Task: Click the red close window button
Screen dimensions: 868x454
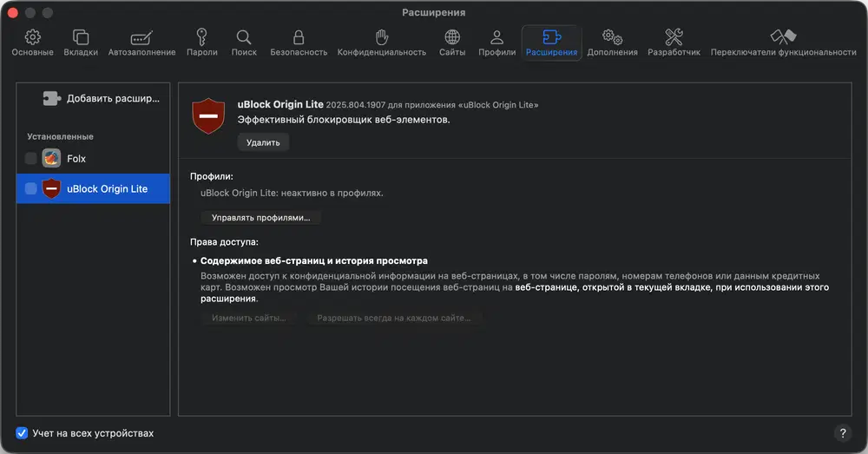Action: click(x=13, y=12)
